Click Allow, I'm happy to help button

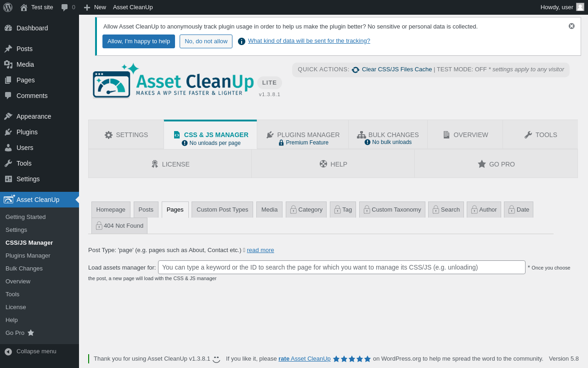tap(139, 41)
